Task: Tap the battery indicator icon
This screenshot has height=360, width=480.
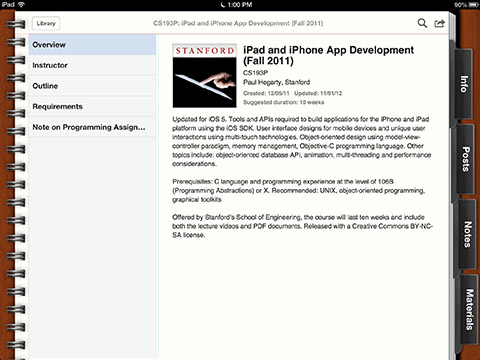Action: (x=473, y=5)
